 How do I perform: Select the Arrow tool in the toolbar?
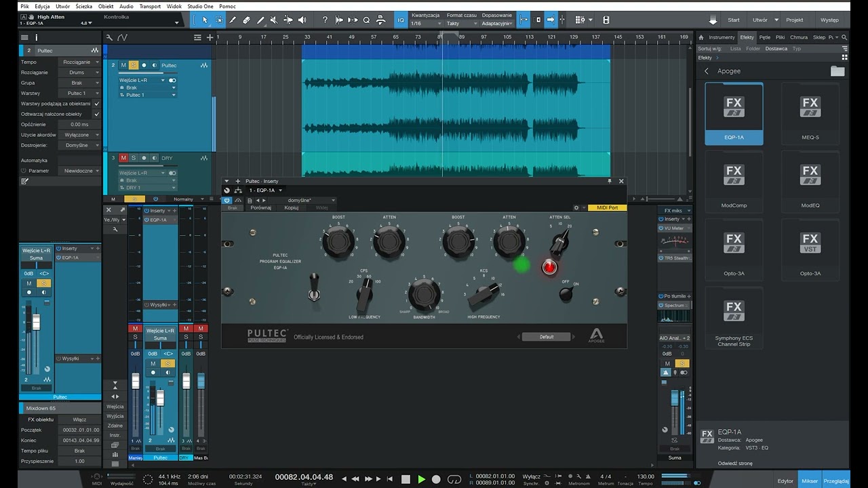[x=205, y=20]
